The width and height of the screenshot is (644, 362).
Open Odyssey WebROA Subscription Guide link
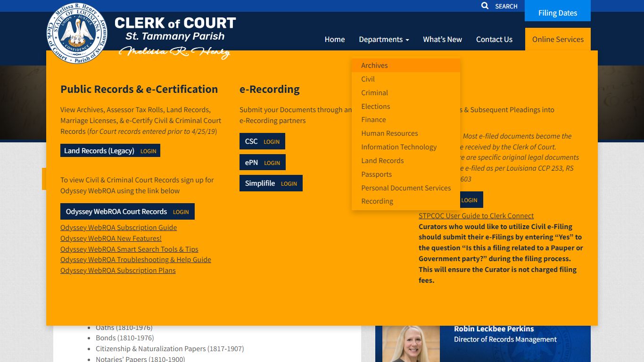[119, 228]
